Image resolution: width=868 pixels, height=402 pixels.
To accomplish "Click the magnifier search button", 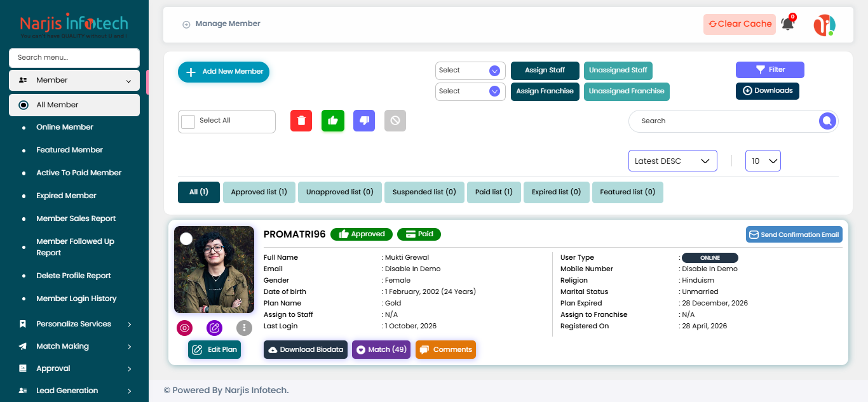I will click(827, 121).
